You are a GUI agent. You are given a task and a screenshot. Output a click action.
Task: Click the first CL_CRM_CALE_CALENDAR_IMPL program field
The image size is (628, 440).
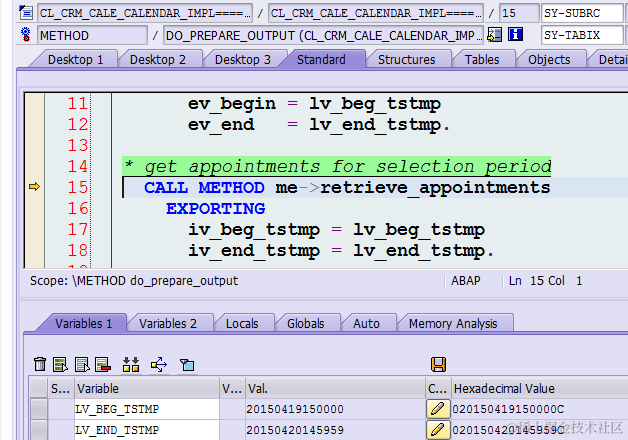145,13
